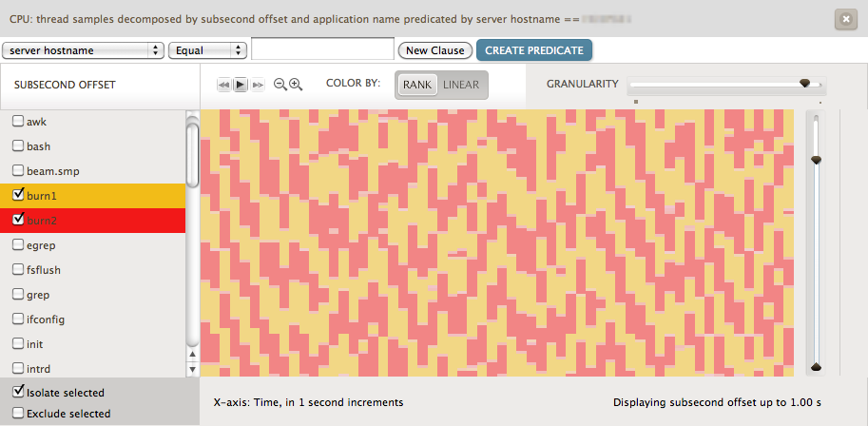868x426 pixels.
Task: Uncheck the burn2 checkbox
Action: (17, 220)
